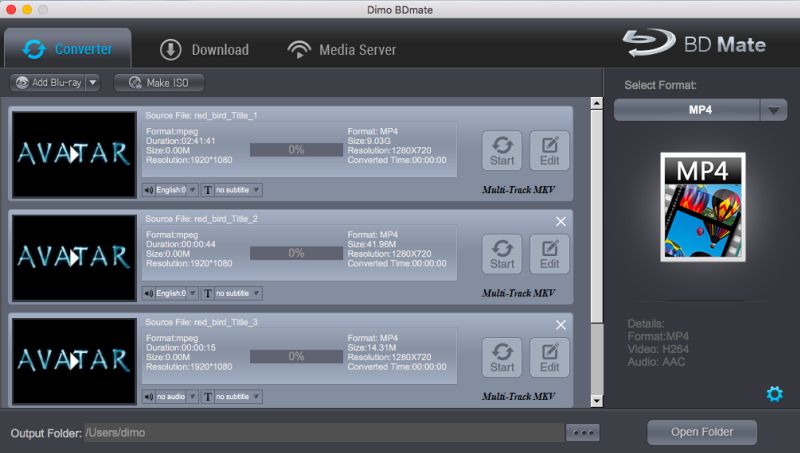
Task: Click the 'Audio: AAC' detail text
Action: [656, 362]
